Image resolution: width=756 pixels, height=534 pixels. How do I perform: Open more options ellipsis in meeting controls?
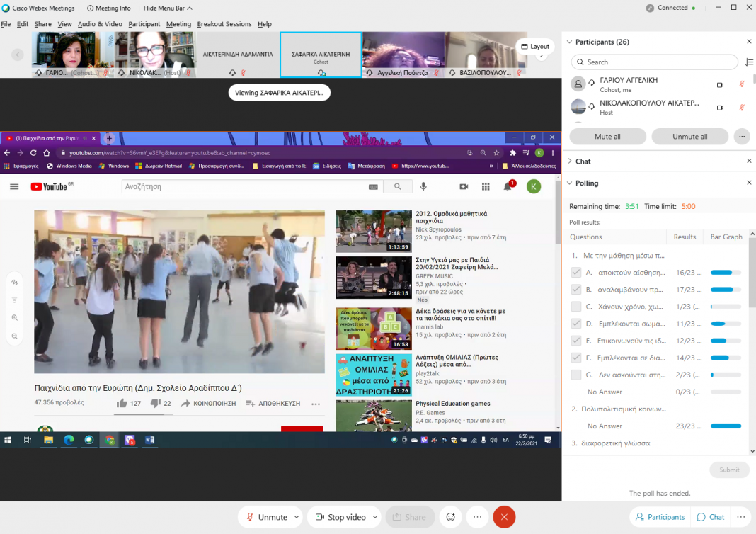click(476, 517)
